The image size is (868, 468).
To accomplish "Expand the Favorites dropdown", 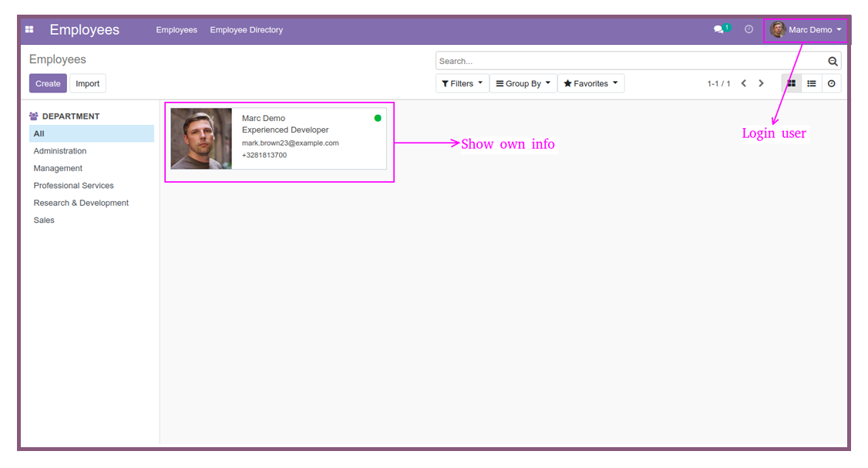I will pos(590,83).
